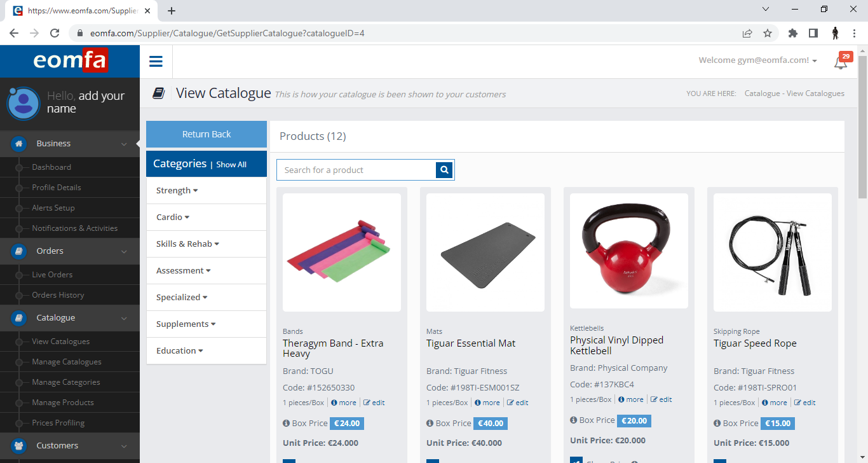This screenshot has width=868, height=463.
Task: Open the Welcome gym@eomfa.com account dropdown
Action: point(757,60)
